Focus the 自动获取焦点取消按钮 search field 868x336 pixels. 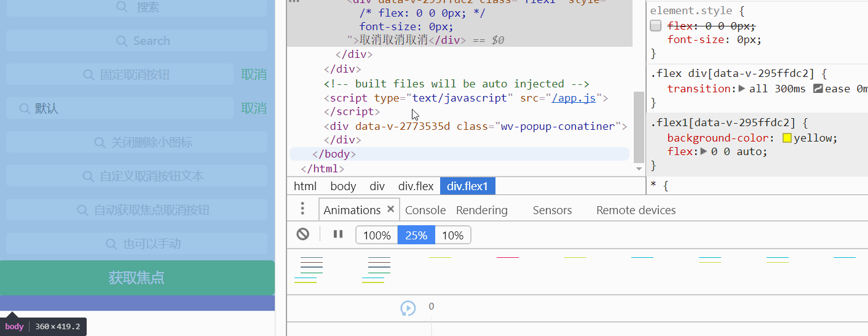136,210
